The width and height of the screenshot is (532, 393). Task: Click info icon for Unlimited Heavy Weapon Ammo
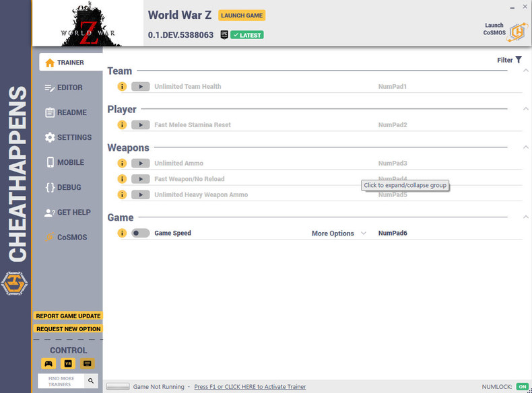(122, 194)
